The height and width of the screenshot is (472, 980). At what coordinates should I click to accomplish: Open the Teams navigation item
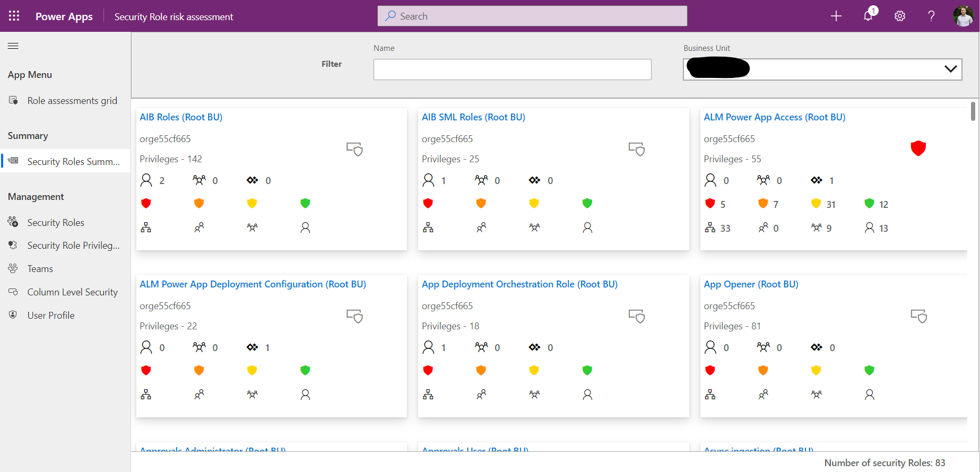point(40,269)
